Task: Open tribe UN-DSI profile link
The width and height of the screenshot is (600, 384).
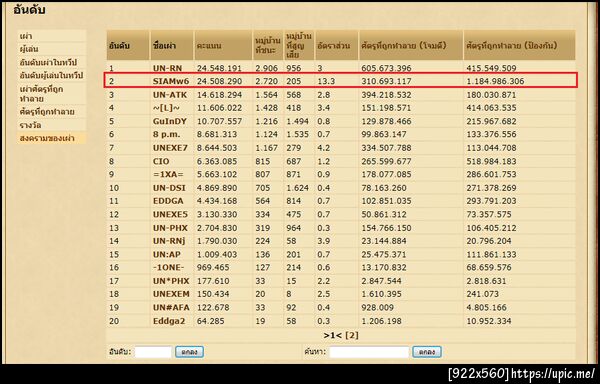Action: [x=168, y=188]
